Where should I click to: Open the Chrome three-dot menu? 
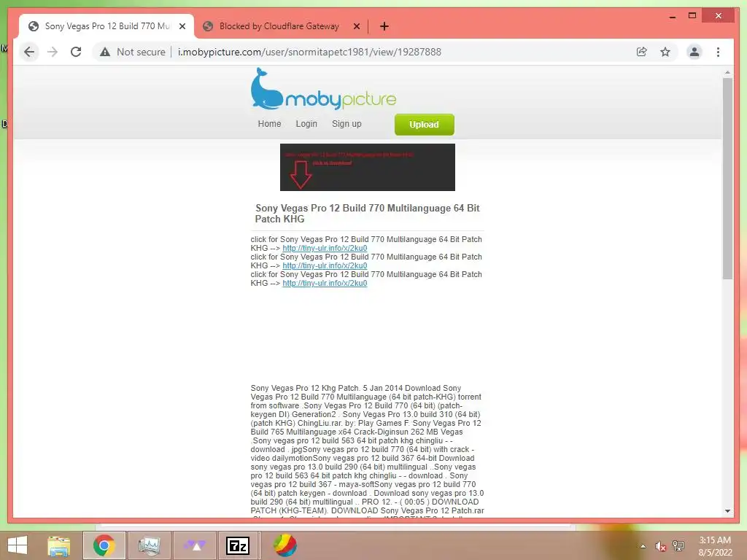point(718,52)
